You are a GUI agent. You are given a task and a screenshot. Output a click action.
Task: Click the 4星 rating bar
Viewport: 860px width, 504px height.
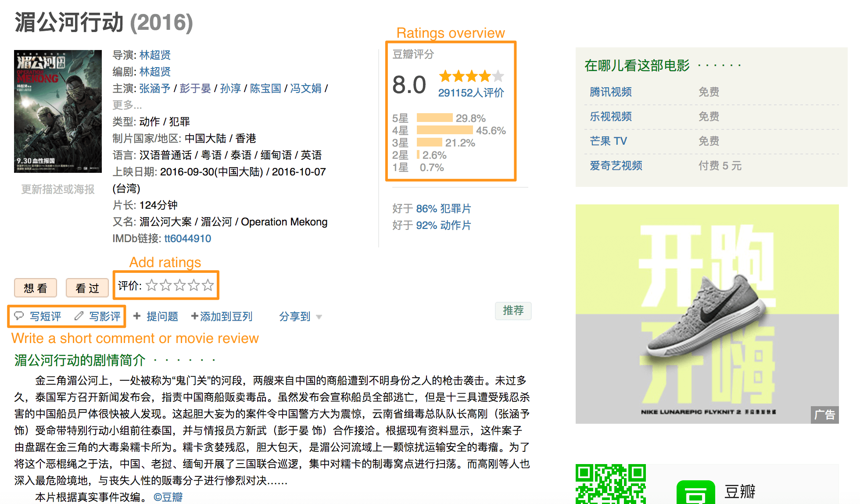[444, 130]
